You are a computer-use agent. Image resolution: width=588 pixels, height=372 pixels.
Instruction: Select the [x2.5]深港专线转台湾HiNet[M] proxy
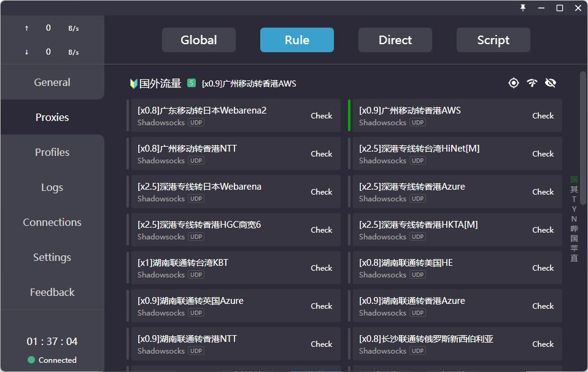point(455,153)
